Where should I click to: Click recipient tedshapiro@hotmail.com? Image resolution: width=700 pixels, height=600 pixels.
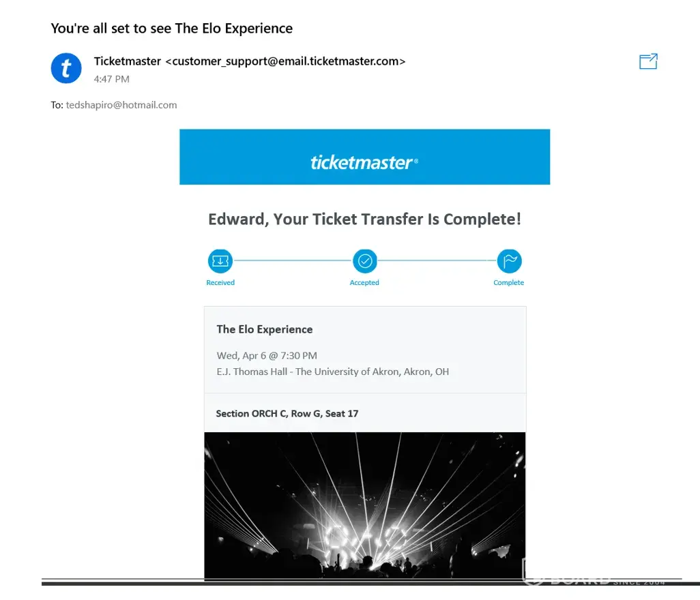point(121,105)
